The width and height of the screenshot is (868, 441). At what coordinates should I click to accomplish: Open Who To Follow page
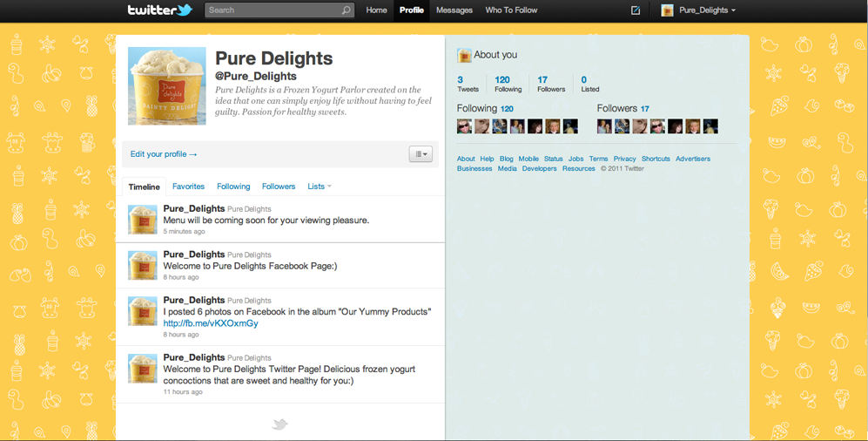[x=511, y=10]
